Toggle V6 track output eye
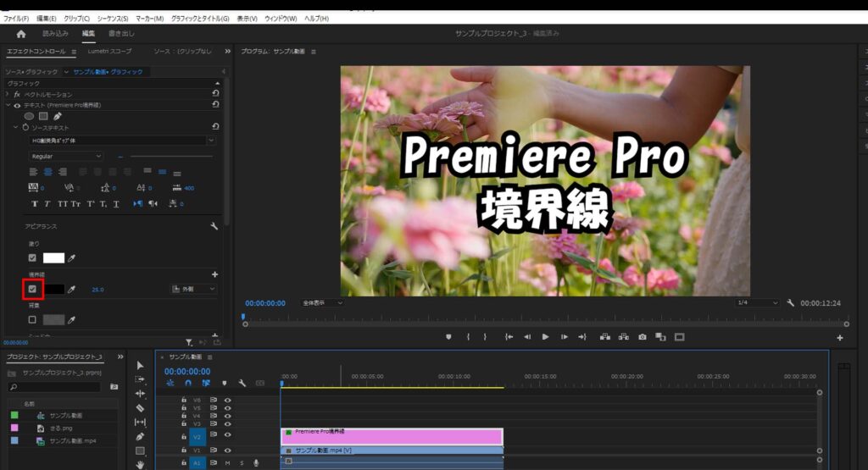 (227, 400)
